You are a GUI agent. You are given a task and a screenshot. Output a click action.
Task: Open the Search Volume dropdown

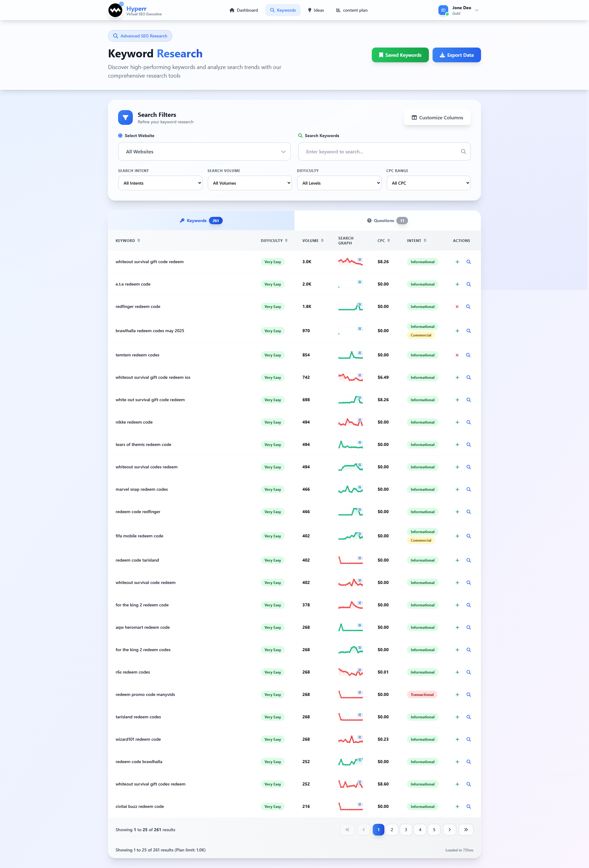(249, 183)
